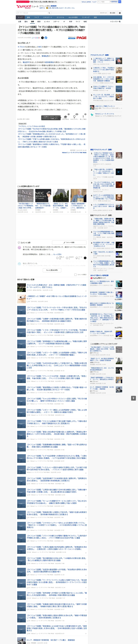
Task: React with わかりやすい lightbulb icon
Action: (x=74, y=117)
